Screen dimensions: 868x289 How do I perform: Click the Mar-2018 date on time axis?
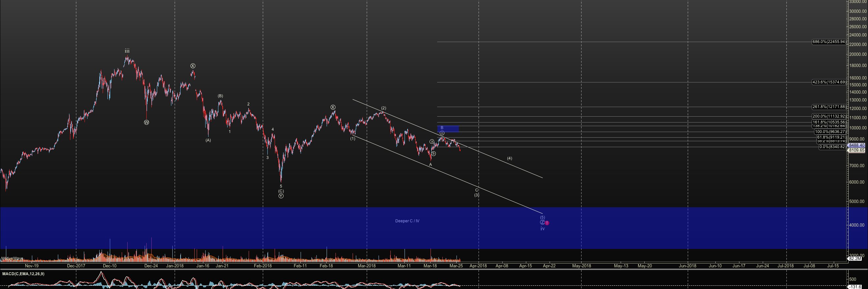[x=367, y=266]
